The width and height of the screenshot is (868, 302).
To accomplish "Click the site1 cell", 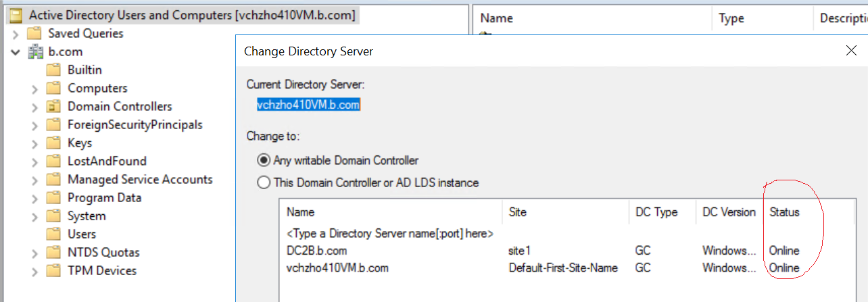I will pyautogui.click(x=519, y=251).
